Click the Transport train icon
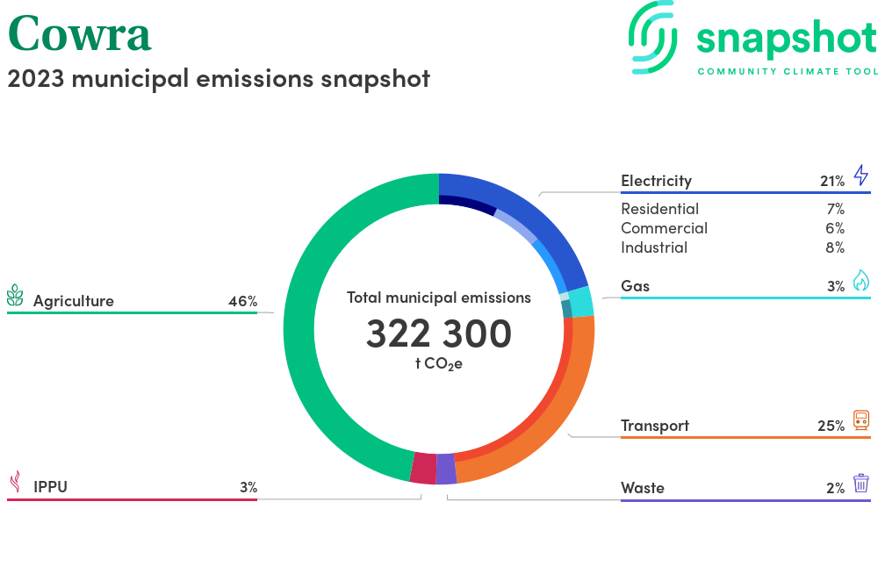 (860, 420)
